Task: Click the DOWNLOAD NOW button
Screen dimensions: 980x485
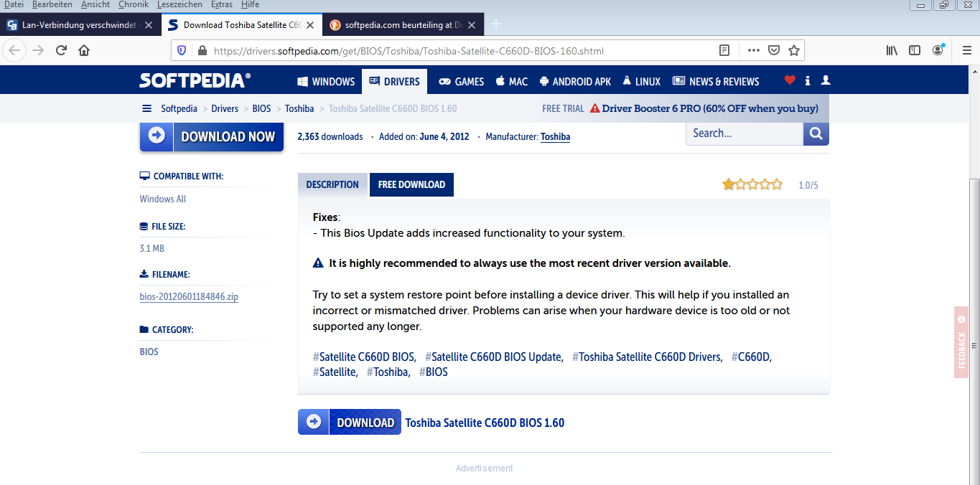Action: (212, 136)
